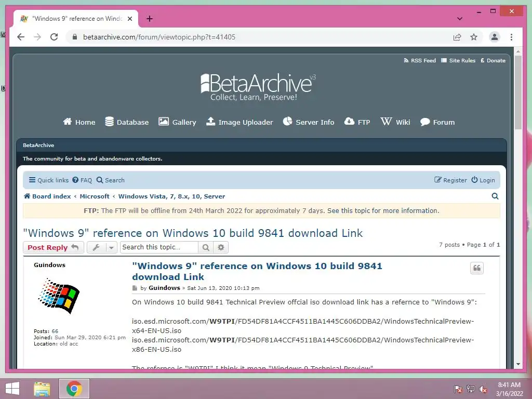Click the post title link in first post
Viewport: 532px width, 399px height.
[257, 271]
